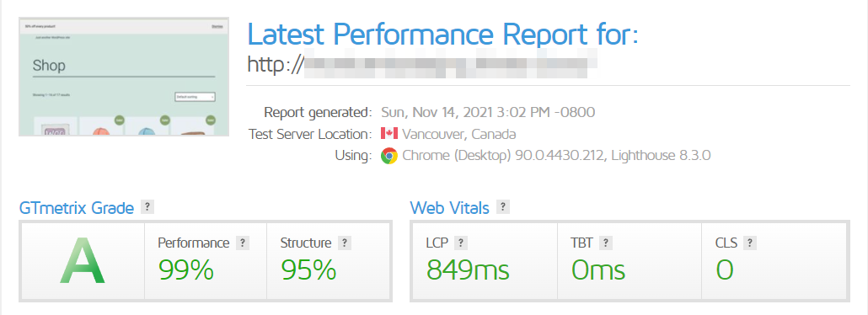Select the 849ms LCP value

[x=468, y=270]
